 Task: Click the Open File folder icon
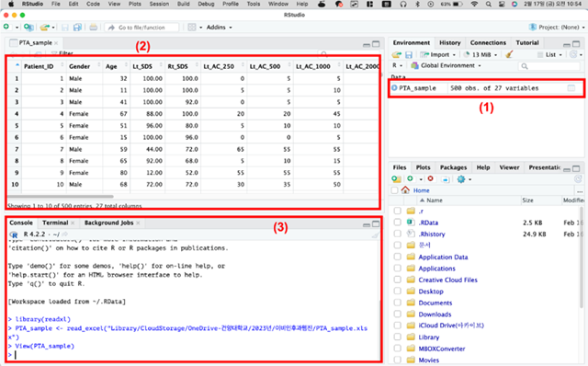[45, 27]
